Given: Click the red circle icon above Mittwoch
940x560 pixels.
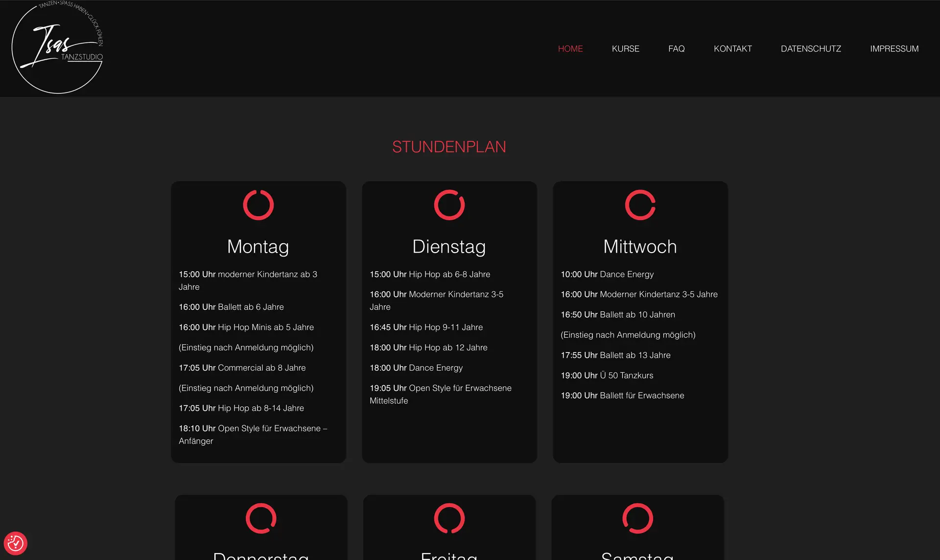Looking at the screenshot, I should click(640, 205).
